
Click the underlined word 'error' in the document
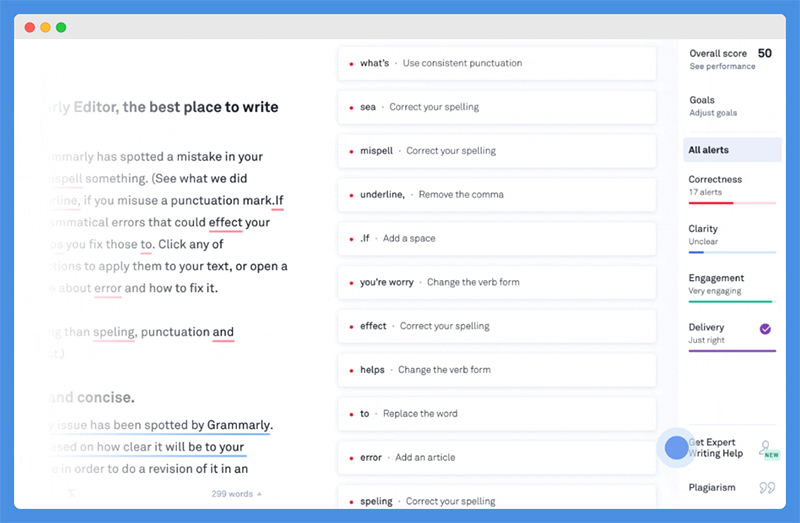pyautogui.click(x=108, y=288)
